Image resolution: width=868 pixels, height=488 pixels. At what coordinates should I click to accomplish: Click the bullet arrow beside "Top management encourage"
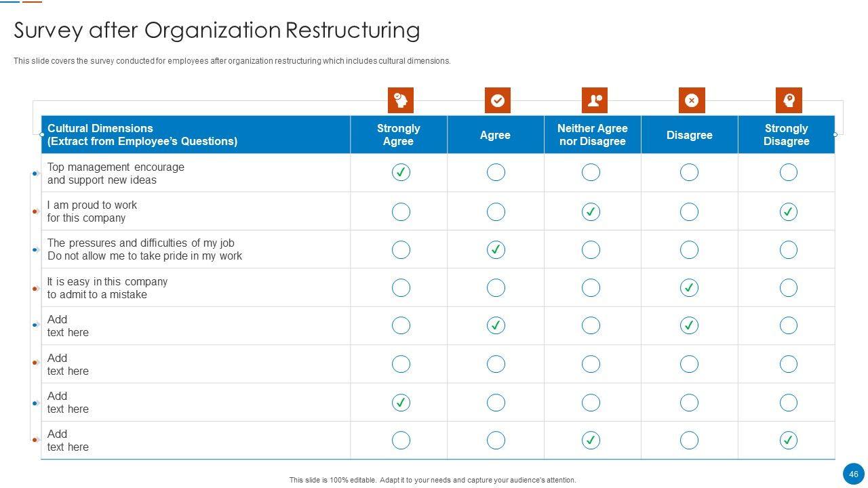click(36, 174)
